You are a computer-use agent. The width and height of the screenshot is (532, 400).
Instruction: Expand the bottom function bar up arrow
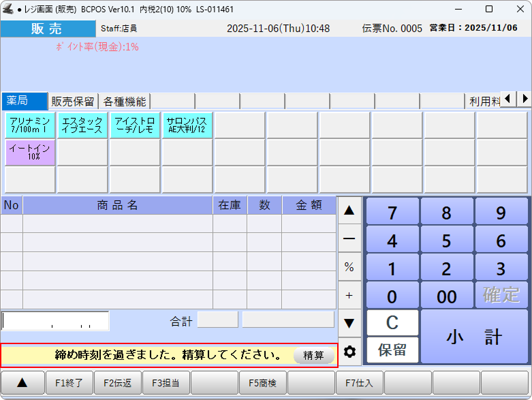point(22,383)
